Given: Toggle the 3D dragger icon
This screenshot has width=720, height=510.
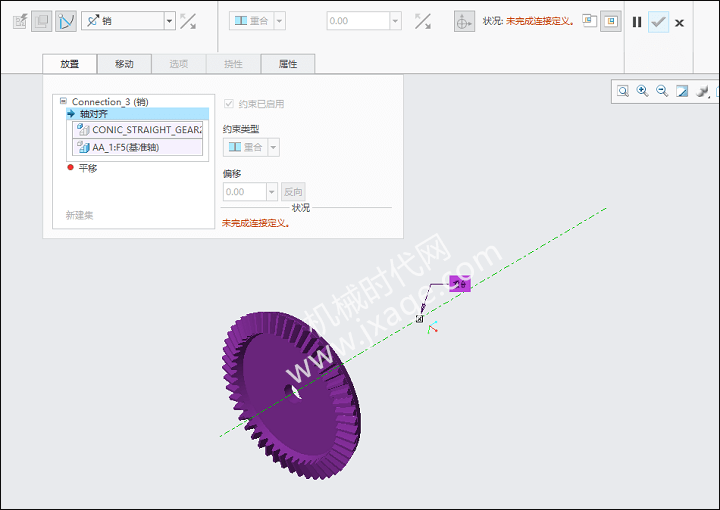Looking at the screenshot, I should coord(464,22).
